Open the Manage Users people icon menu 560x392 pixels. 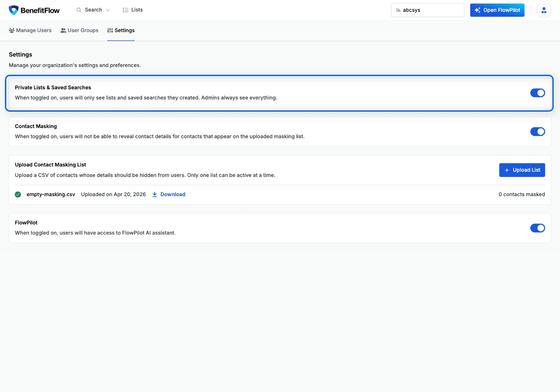pos(11,30)
